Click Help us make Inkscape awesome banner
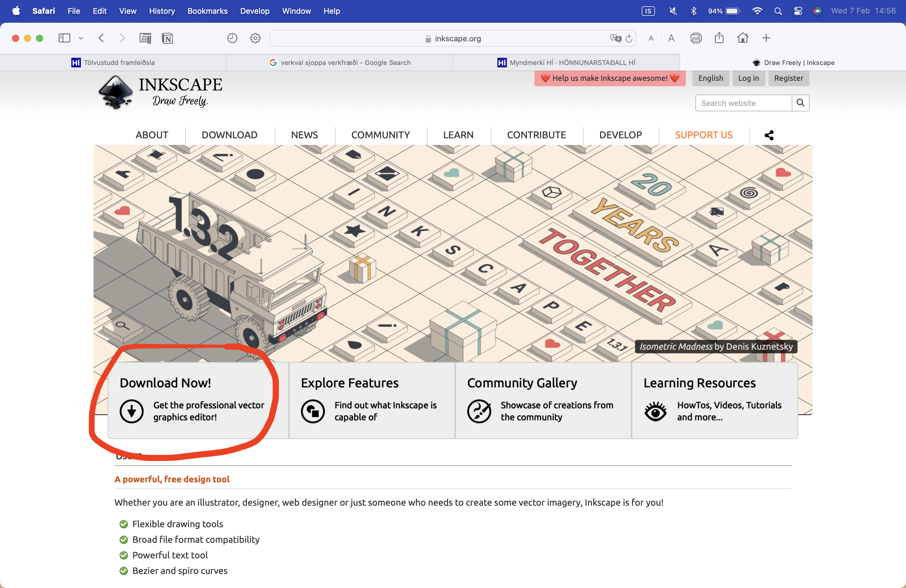This screenshot has width=906, height=588. click(610, 78)
